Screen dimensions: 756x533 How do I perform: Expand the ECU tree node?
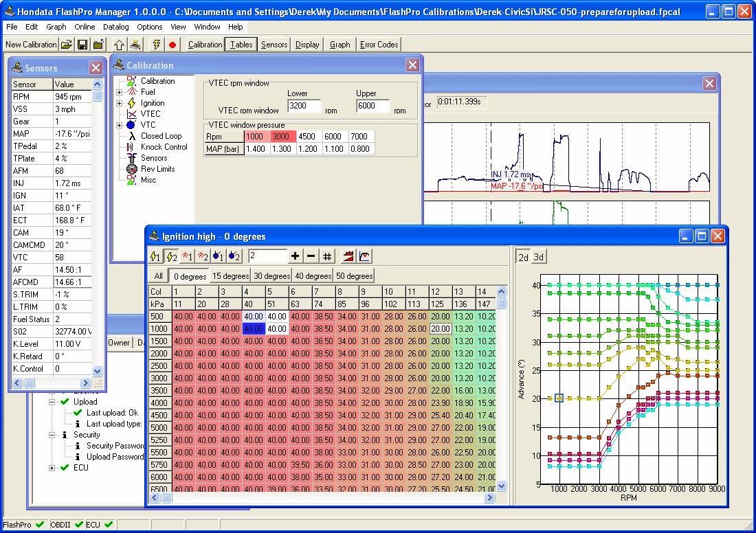[x=53, y=468]
